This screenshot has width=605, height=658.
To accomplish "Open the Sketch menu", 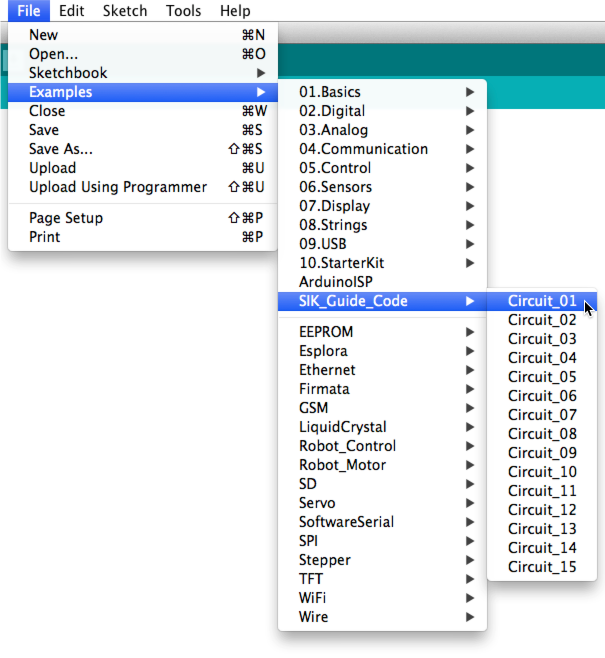I will point(125,10).
